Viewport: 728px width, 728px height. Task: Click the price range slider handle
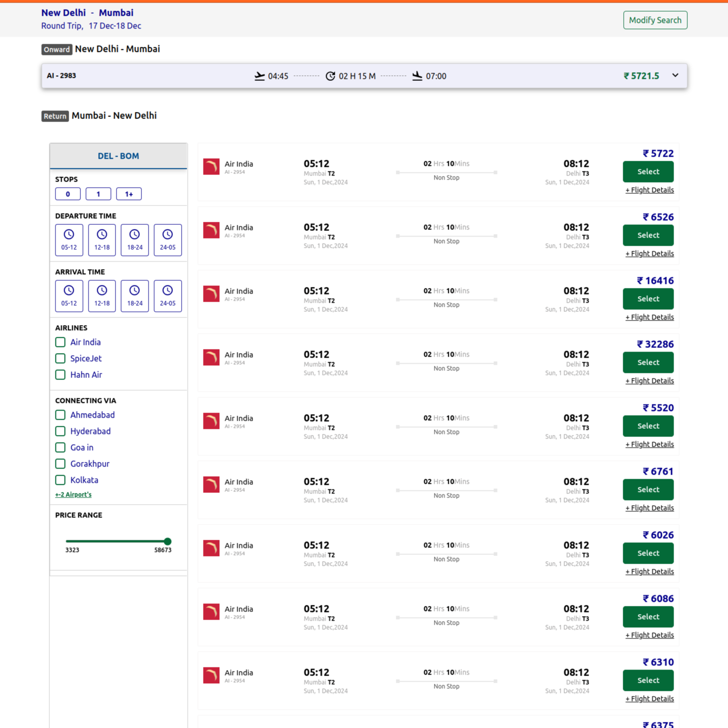(x=167, y=541)
